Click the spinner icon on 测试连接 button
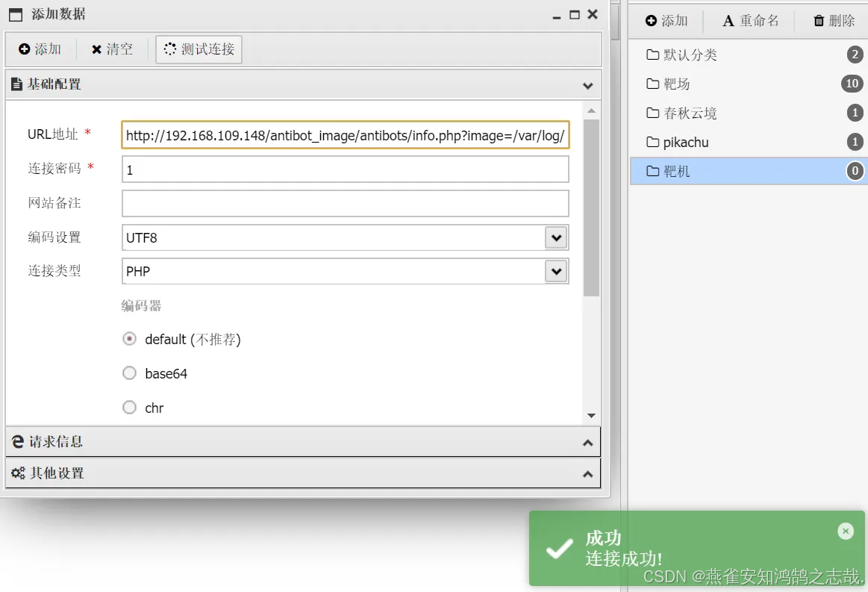The width and height of the screenshot is (868, 592). click(x=170, y=49)
